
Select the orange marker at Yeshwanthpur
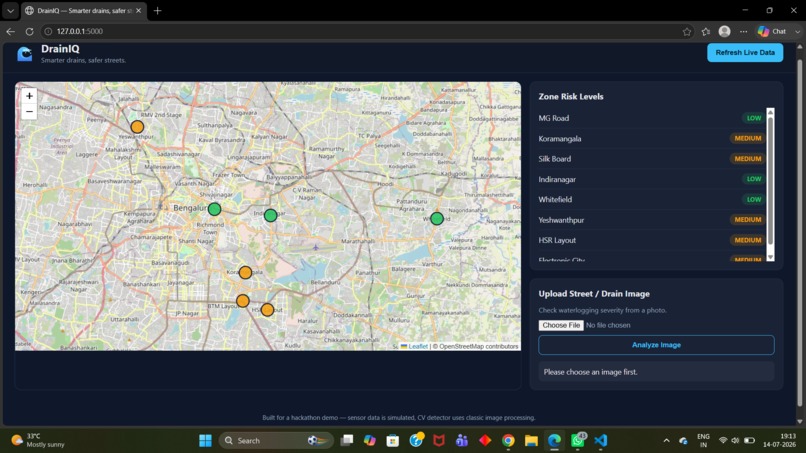pos(137,126)
